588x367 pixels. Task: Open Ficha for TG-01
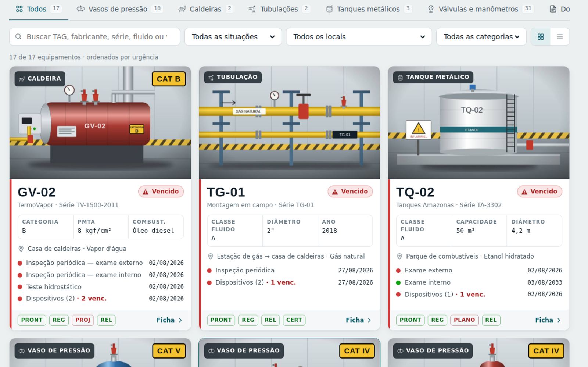click(x=359, y=320)
